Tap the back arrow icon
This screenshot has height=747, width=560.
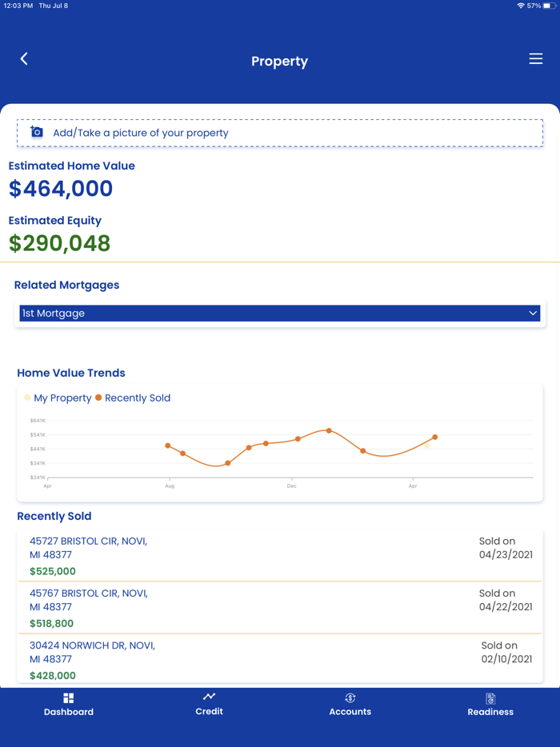(23, 58)
